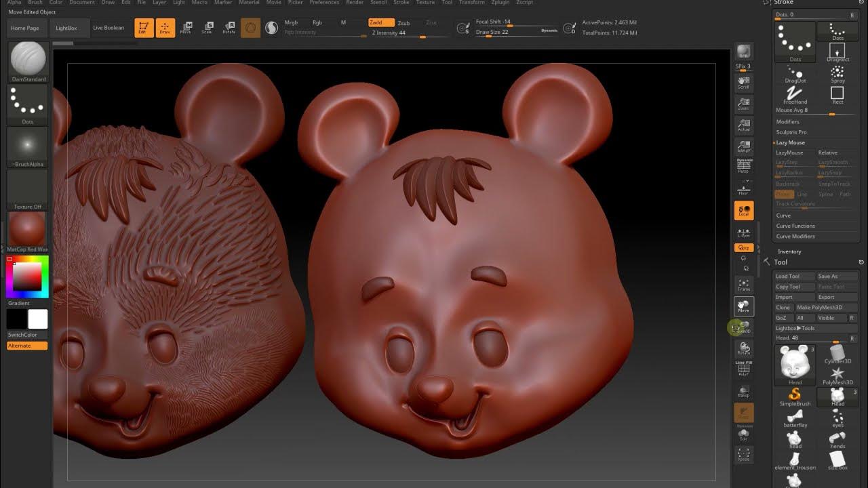The width and height of the screenshot is (868, 488).
Task: Select the Cylinder3D tool
Action: click(x=837, y=354)
